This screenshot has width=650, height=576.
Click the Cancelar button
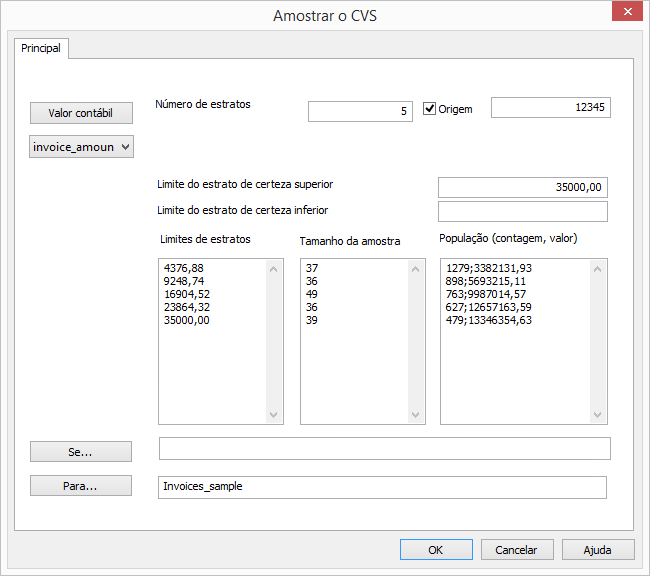(x=517, y=549)
